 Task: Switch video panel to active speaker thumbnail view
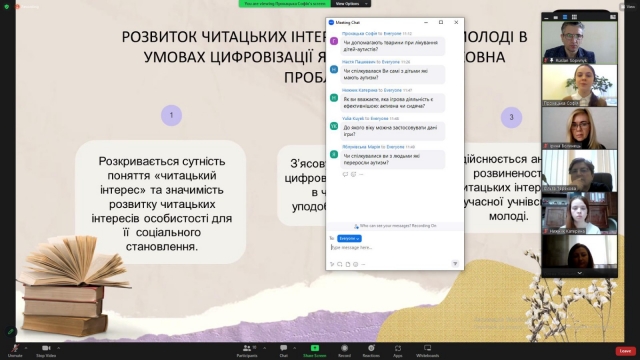(556, 17)
